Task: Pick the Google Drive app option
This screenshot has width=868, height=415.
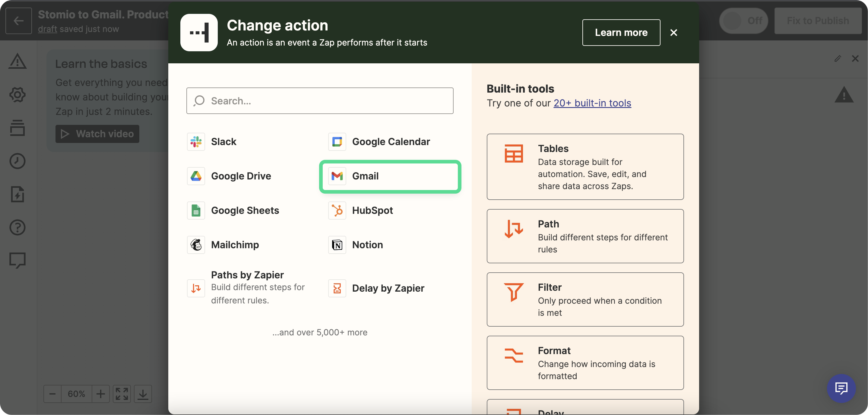Action: tap(241, 176)
